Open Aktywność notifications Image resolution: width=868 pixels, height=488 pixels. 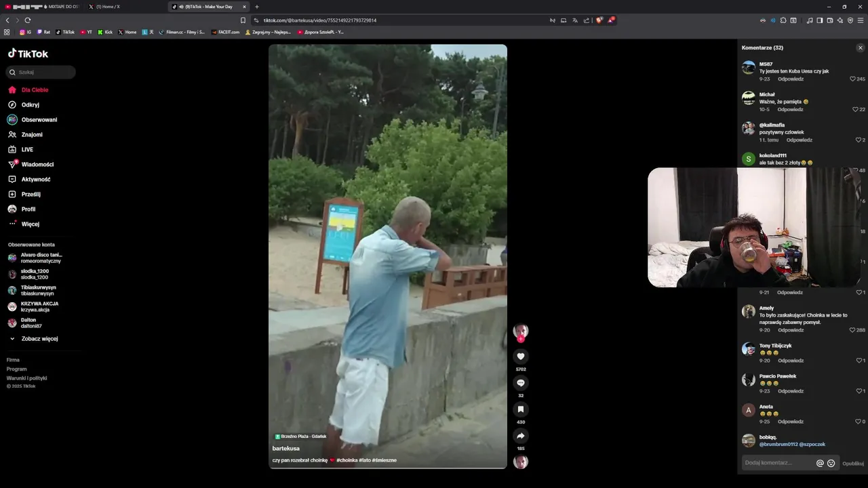coord(29,180)
